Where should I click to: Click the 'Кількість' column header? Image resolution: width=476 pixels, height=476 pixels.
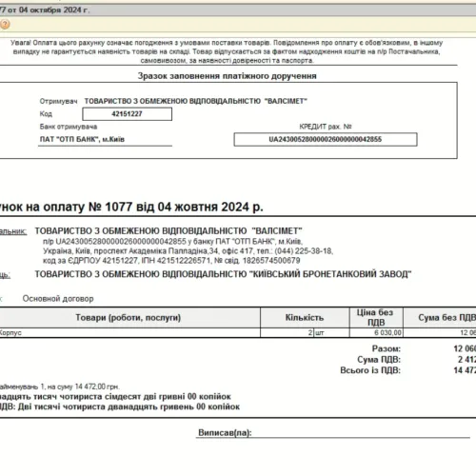(305, 318)
